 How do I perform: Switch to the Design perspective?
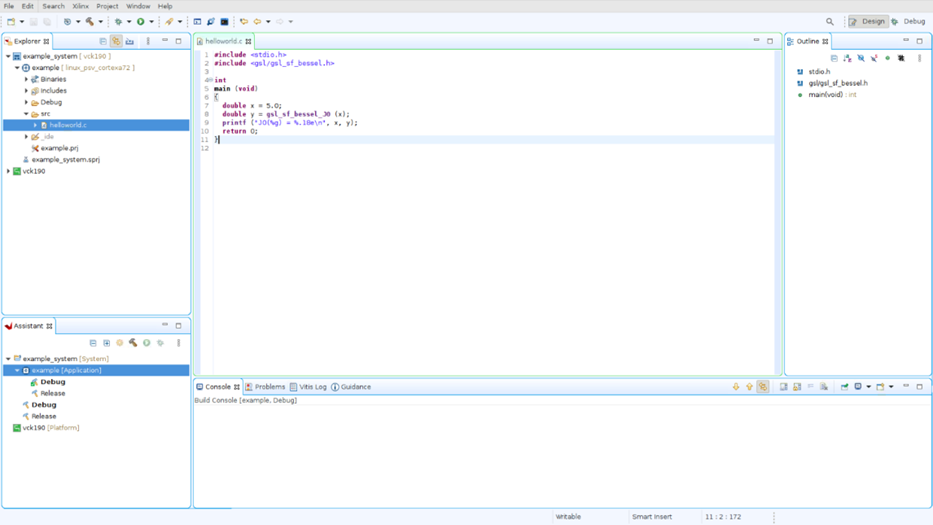click(x=868, y=21)
